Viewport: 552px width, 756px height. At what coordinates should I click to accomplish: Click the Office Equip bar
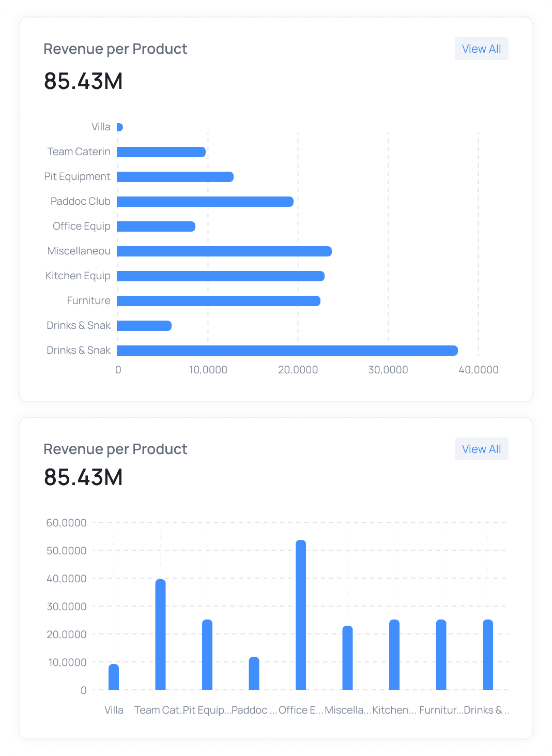[x=155, y=225]
